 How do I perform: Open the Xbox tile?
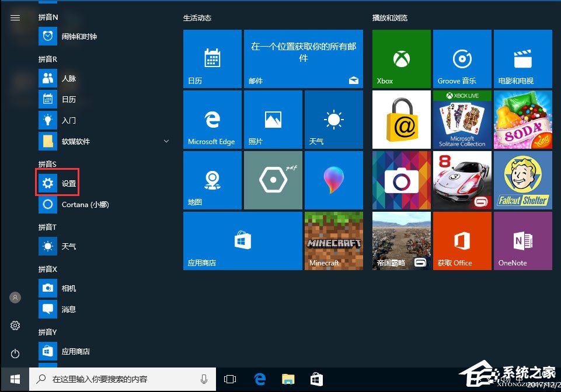pos(401,58)
